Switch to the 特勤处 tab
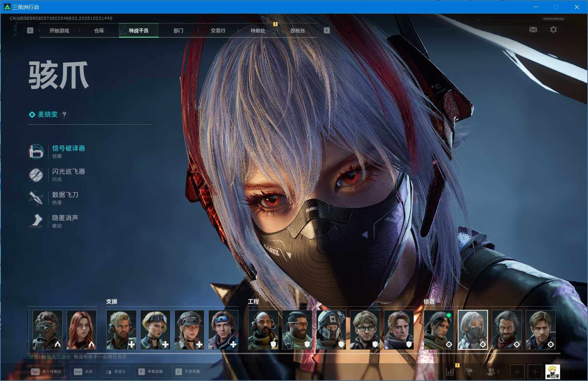Viewport: 588px width, 381px height. coord(258,30)
